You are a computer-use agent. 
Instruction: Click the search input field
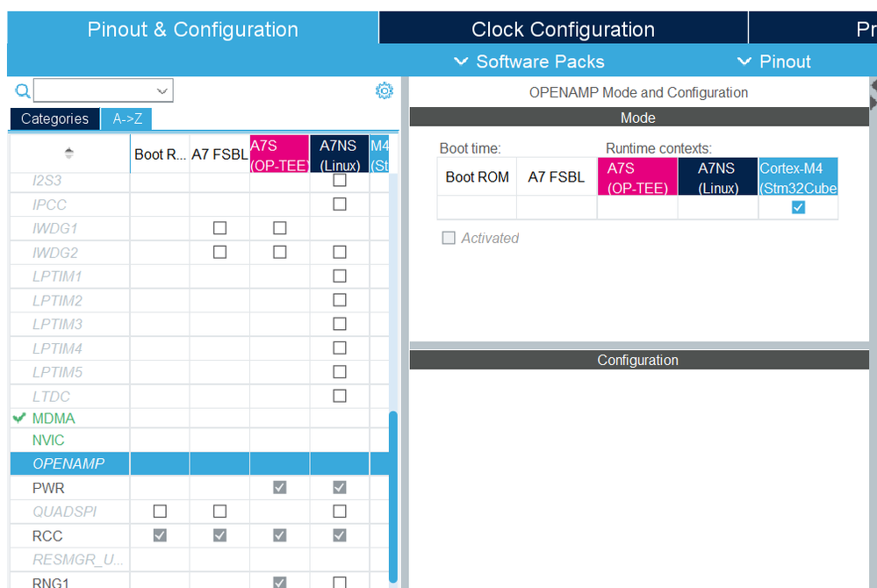click(95, 90)
